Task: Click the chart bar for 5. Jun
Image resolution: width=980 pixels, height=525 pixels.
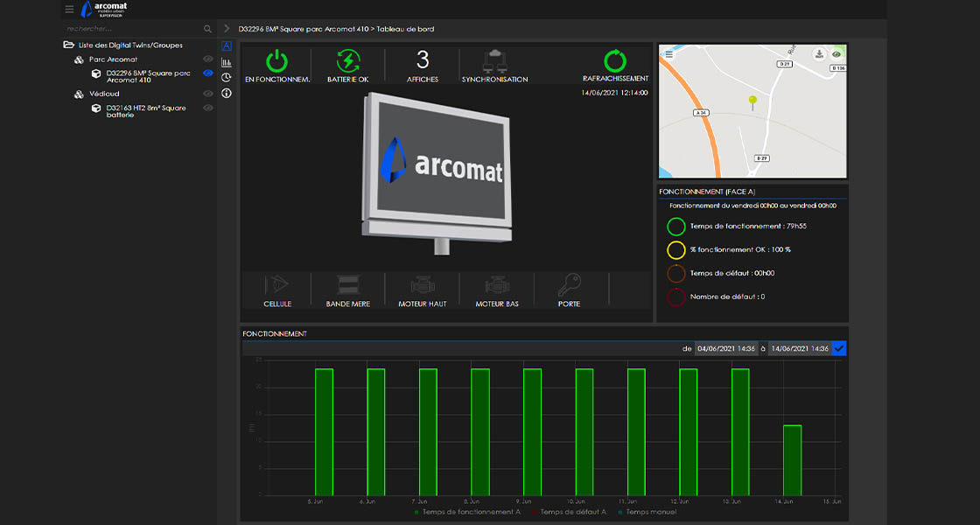Action: [324, 432]
